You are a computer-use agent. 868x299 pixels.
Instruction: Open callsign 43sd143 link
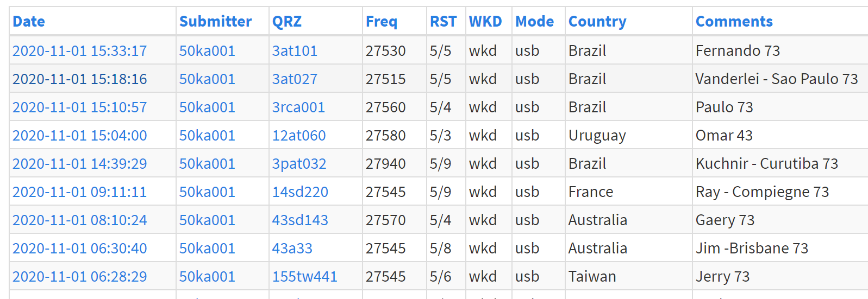(300, 220)
